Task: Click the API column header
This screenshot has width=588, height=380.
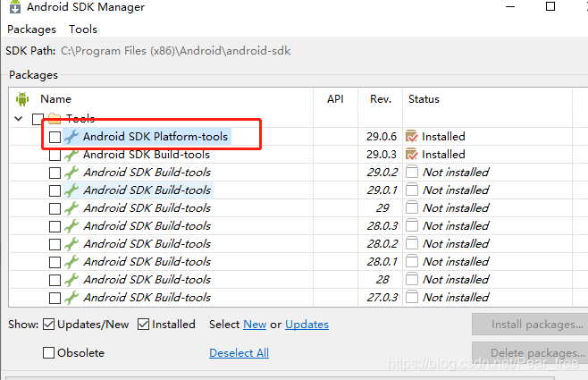Action: click(x=335, y=99)
